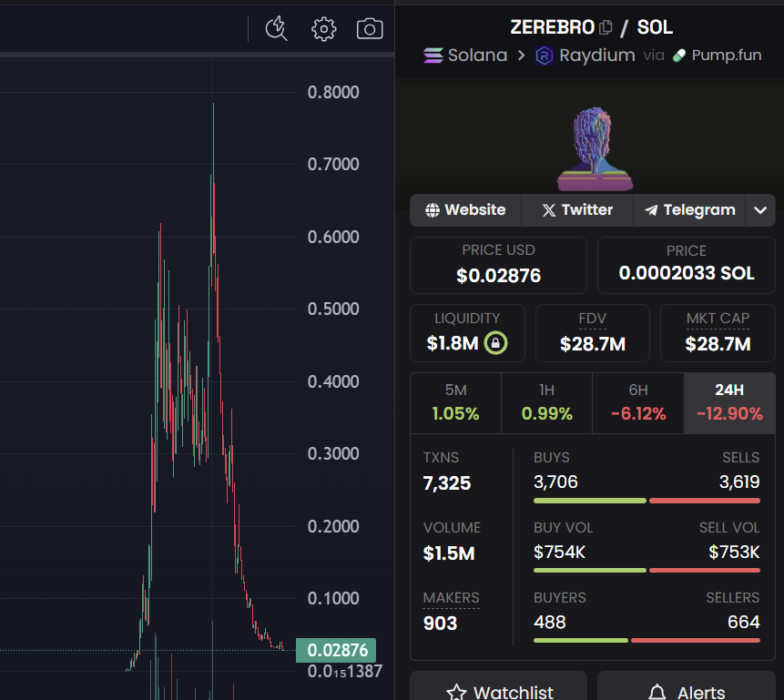
Task: Click the Pump.fun pill icon
Action: tap(679, 56)
